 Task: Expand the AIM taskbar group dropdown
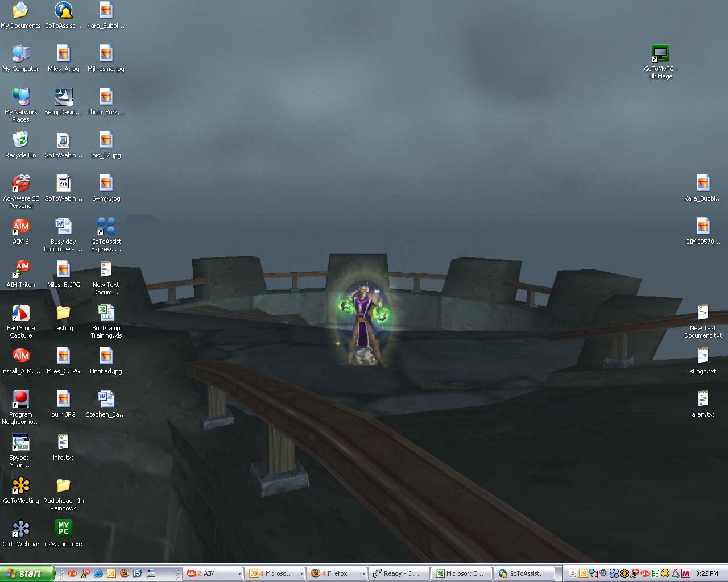pos(239,573)
